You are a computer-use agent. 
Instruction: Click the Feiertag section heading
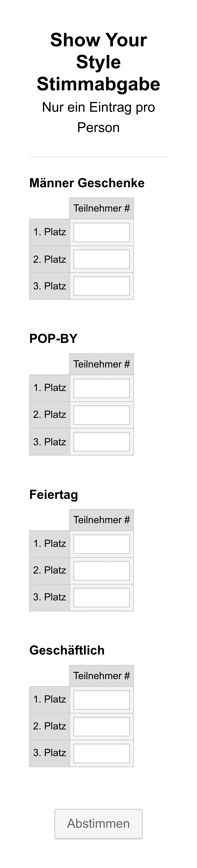(54, 495)
